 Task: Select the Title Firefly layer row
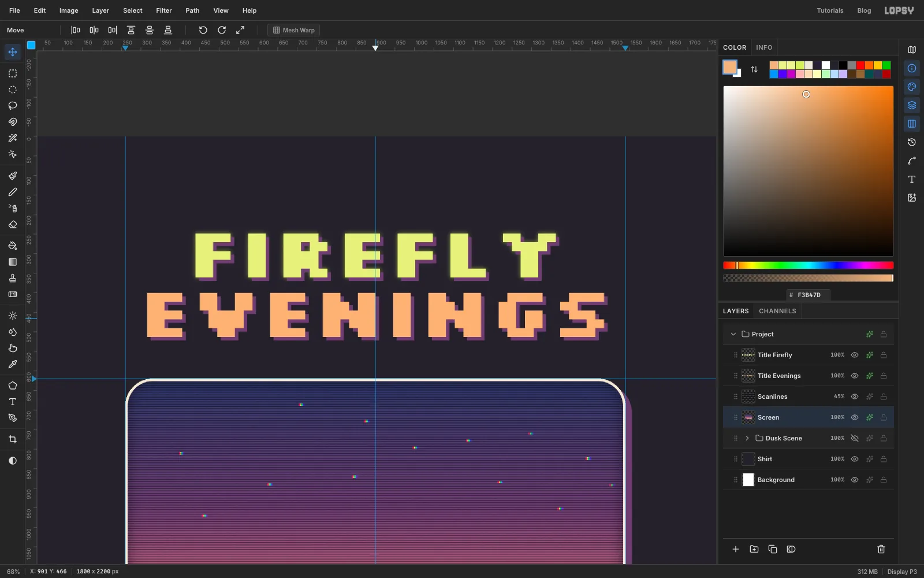[808, 355]
